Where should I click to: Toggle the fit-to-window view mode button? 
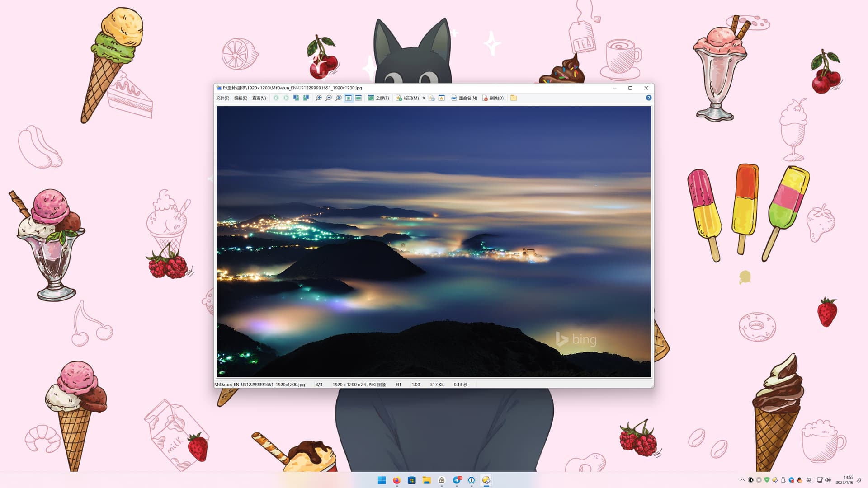pos(349,98)
